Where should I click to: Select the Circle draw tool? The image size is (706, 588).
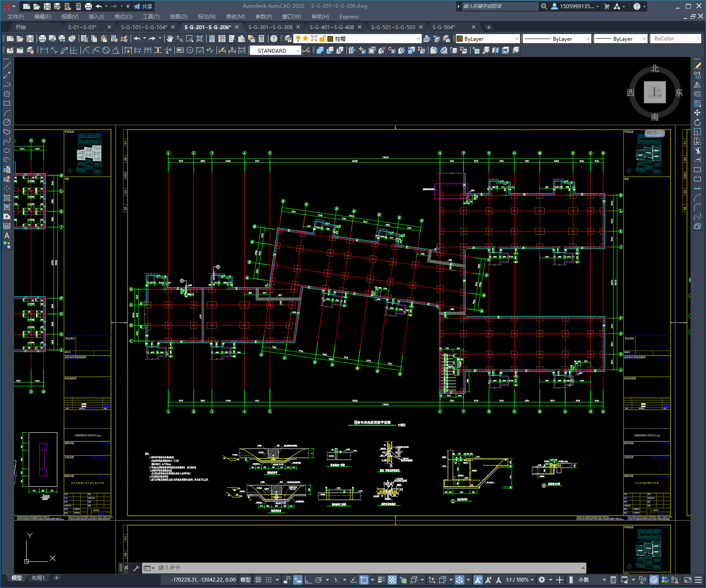point(7,122)
